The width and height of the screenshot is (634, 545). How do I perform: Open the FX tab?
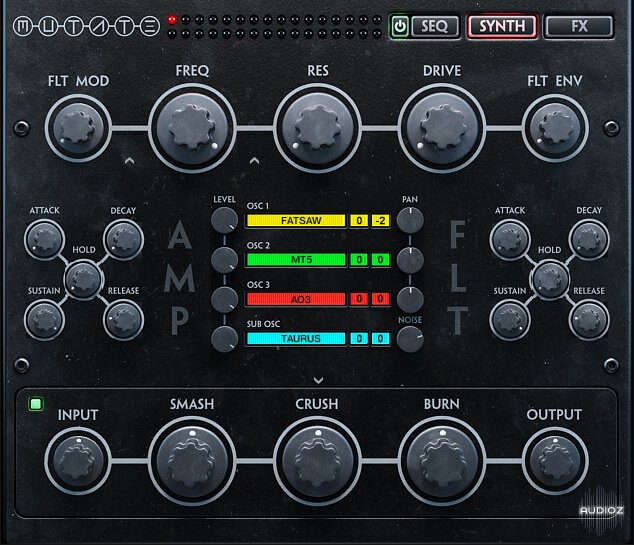pos(579,27)
